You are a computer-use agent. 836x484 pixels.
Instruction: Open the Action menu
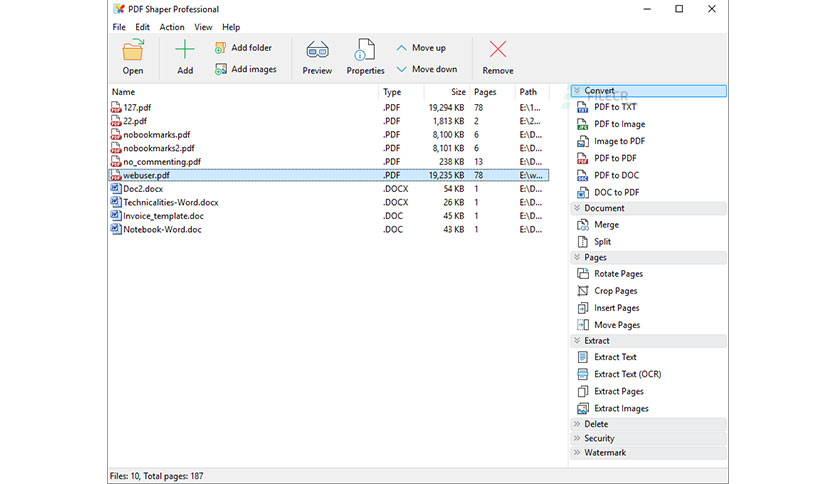pyautogui.click(x=172, y=27)
